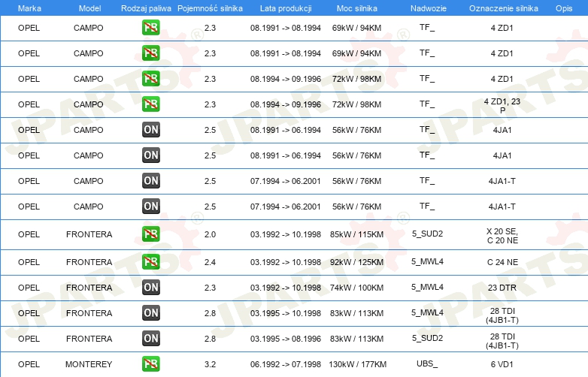Click 5_SUD2 in the 85kW / 115KM row
Viewport: 588px width, 377px height.
[x=428, y=234]
